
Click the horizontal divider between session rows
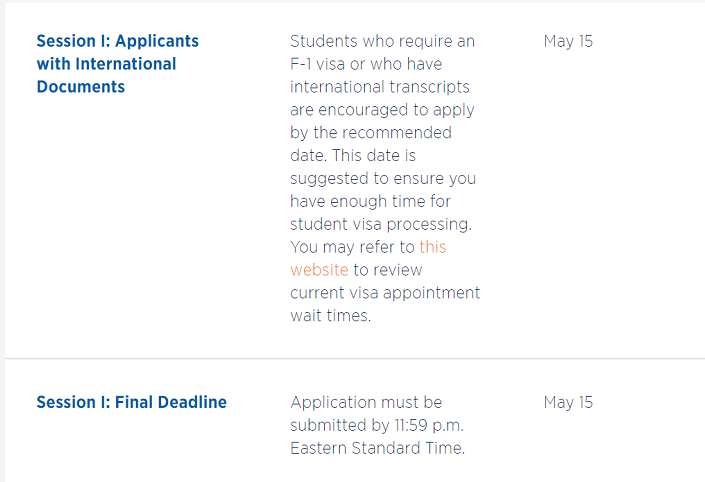tap(355, 359)
